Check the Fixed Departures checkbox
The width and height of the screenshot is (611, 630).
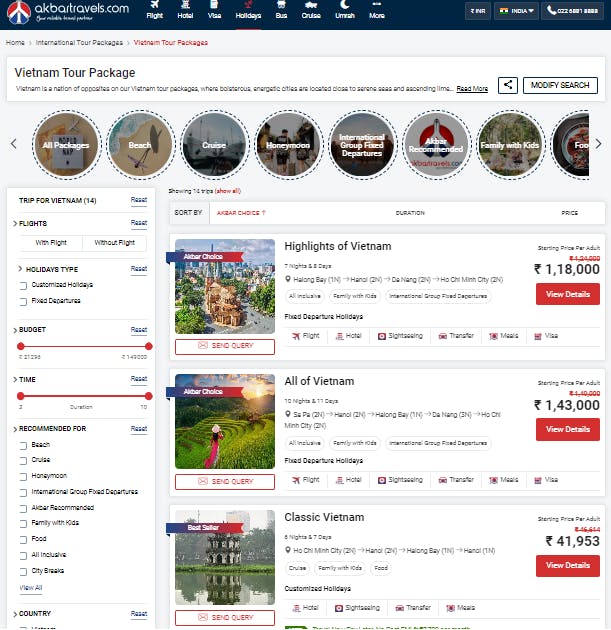pyautogui.click(x=23, y=301)
